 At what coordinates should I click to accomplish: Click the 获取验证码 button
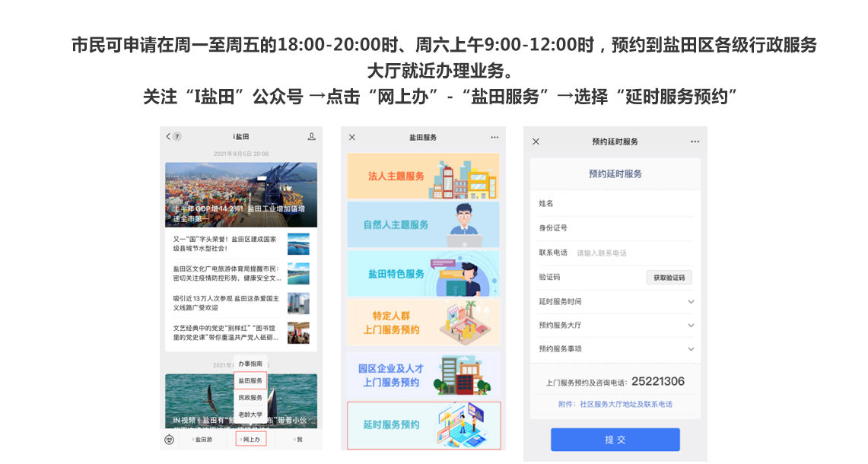point(669,278)
